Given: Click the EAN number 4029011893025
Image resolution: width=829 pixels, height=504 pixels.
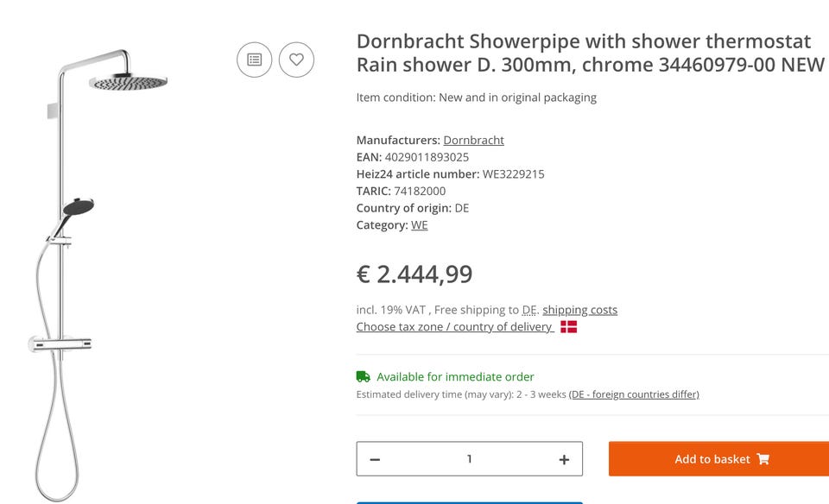Looking at the screenshot, I should pyautogui.click(x=427, y=157).
